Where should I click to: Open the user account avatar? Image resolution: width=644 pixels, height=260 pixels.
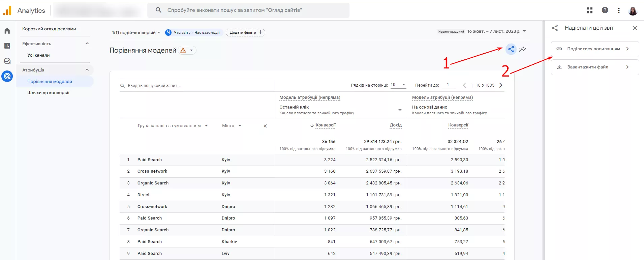coord(633,10)
